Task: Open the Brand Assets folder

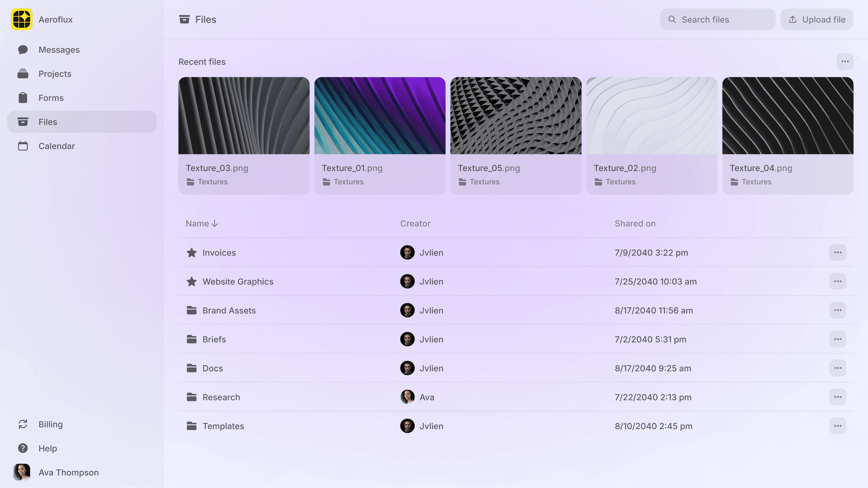Action: (x=229, y=310)
